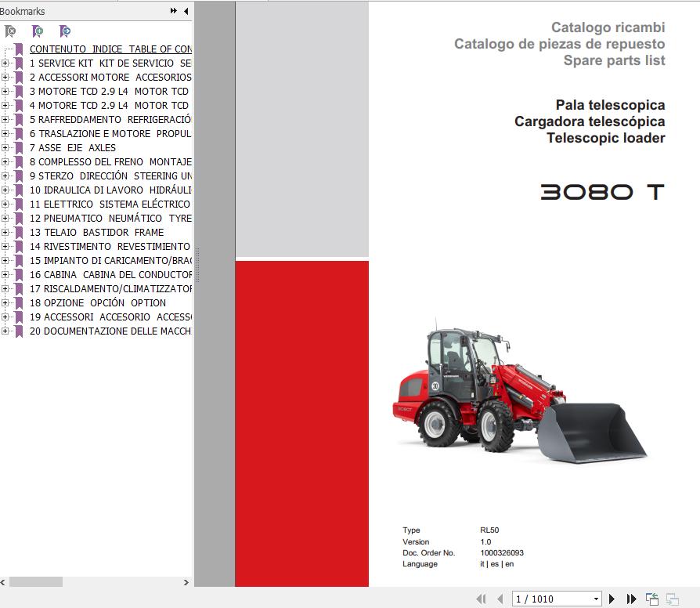Screen dimensions: 700x608
Task: Select bookmark 15 IMPIANTO DI CARICAMENTO
Action: [110, 260]
